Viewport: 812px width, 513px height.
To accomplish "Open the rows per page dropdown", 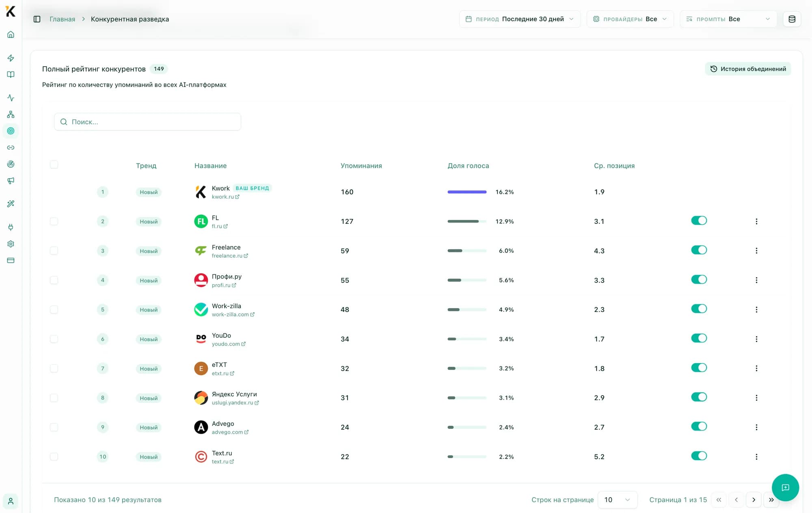I will click(618, 500).
